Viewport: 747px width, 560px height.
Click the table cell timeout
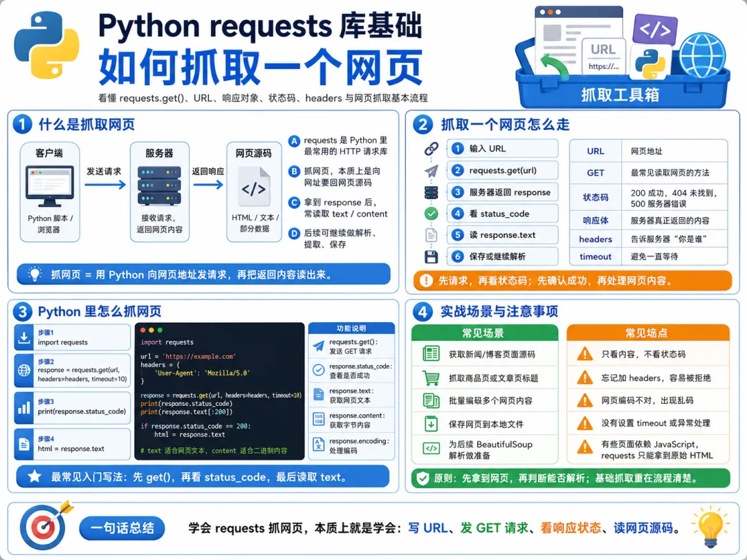click(x=596, y=256)
